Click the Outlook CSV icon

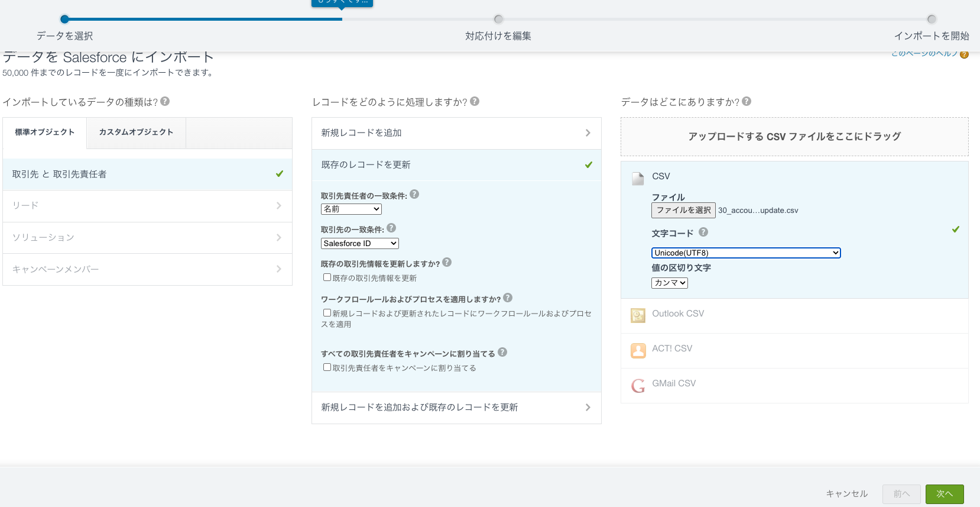coord(638,315)
